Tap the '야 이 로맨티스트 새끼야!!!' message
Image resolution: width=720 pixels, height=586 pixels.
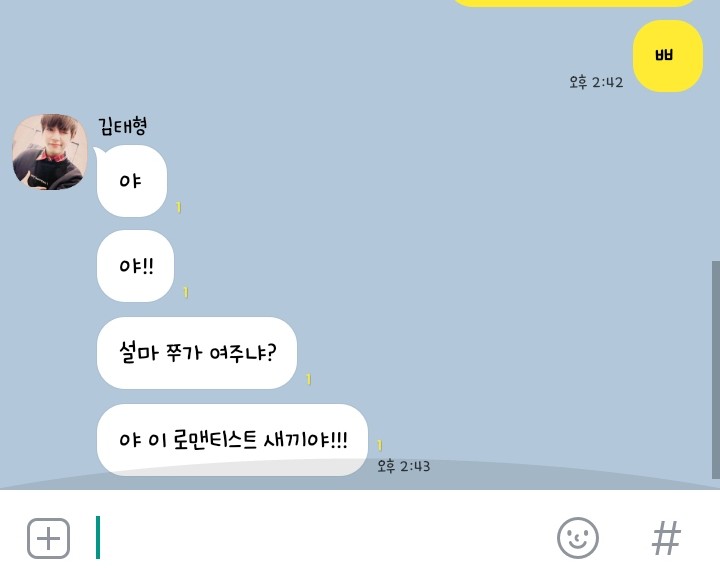point(232,440)
